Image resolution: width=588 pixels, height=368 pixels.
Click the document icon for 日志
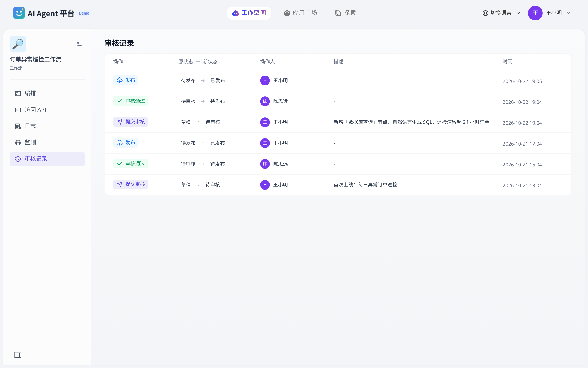pos(18,126)
